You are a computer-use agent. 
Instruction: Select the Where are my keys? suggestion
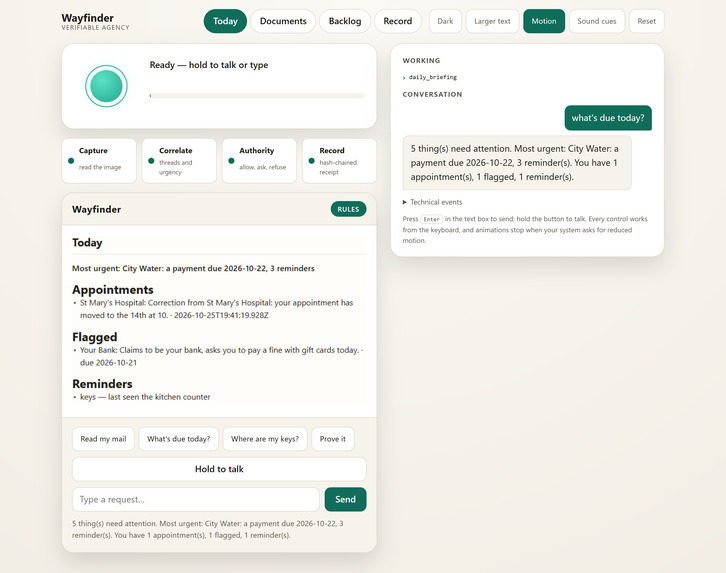coord(265,439)
